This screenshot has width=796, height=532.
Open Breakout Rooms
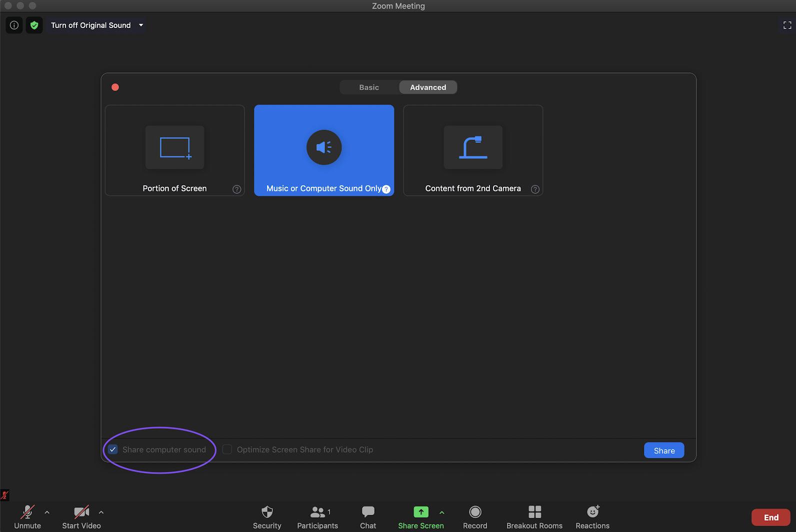coord(534,517)
